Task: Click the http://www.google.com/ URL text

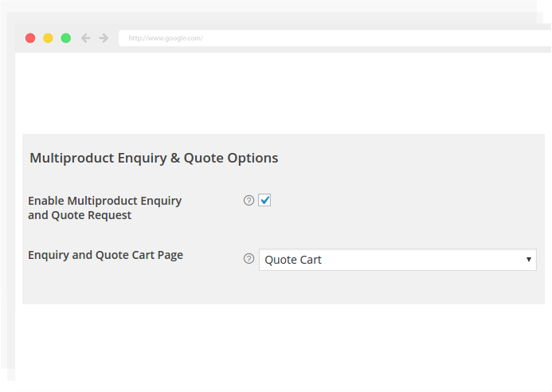Action: click(x=166, y=38)
